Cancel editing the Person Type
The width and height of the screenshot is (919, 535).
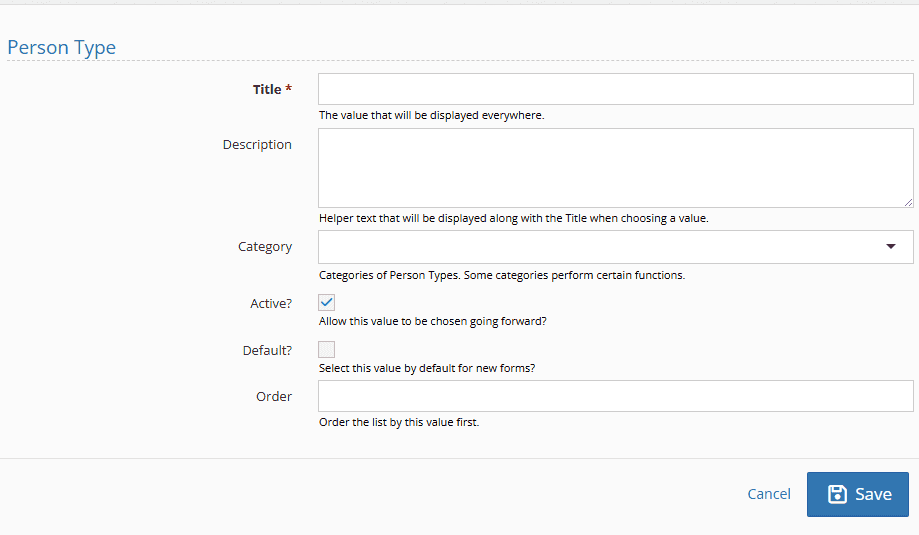769,494
